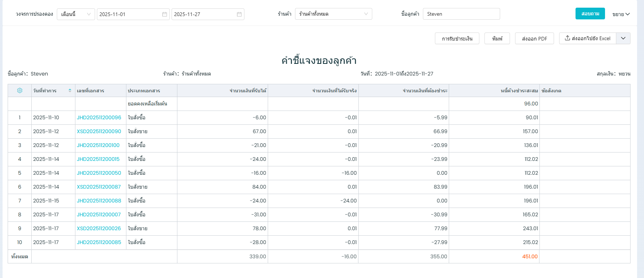Open end date calendar icon
Screen dimensions: 644x278
[x=239, y=14]
